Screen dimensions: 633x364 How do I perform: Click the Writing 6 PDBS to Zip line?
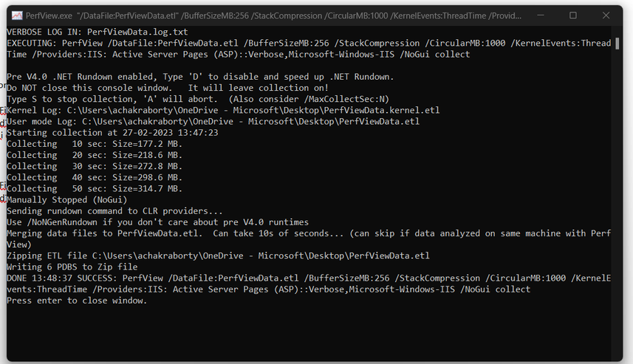[x=72, y=267]
